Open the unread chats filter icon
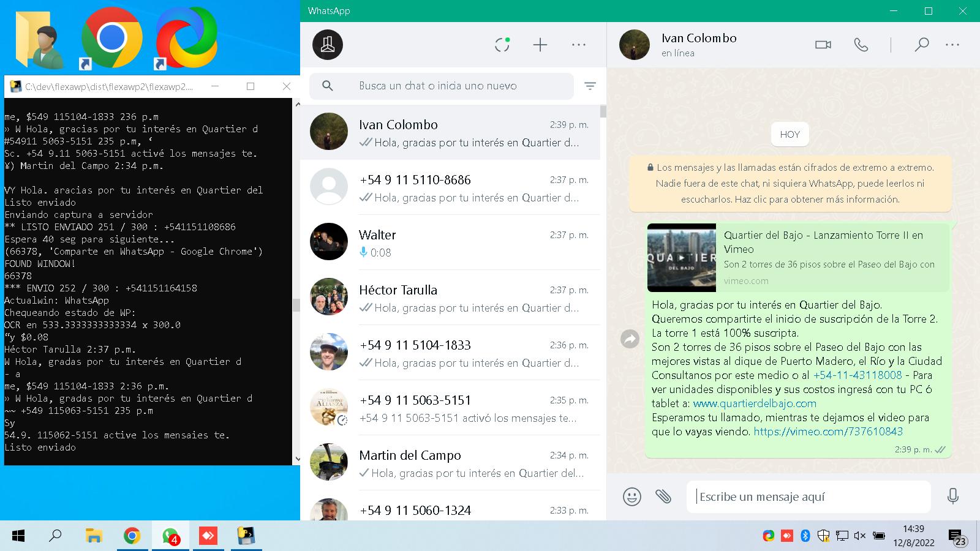 pos(590,86)
